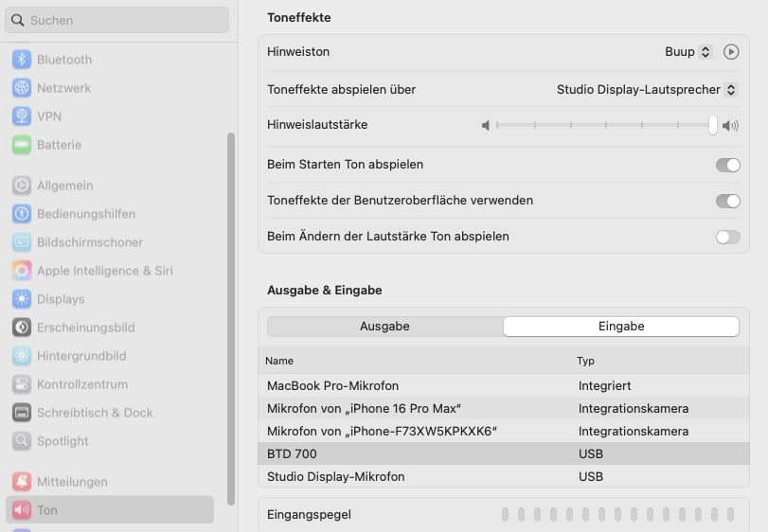Select the VPN sidebar icon
Screen dimensions: 768x532
click(x=22, y=116)
